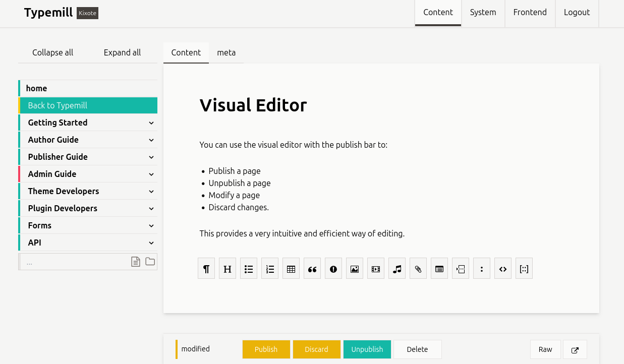This screenshot has height=364, width=624.
Task: Click new item name input field
Action: coord(75,262)
